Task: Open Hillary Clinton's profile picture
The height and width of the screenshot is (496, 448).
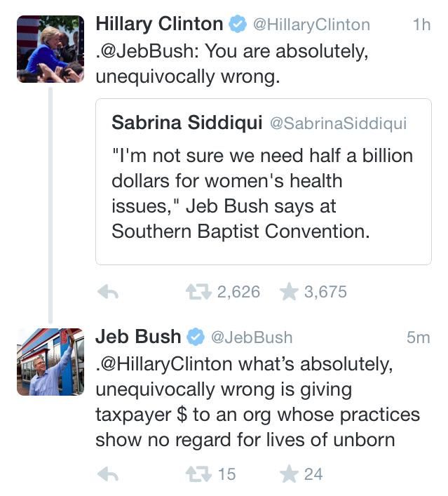Action: [x=50, y=49]
